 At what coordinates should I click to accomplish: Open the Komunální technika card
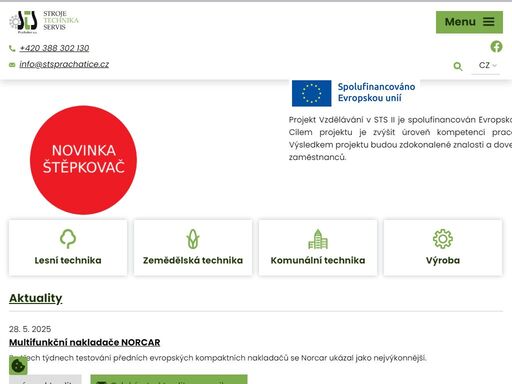(x=318, y=248)
